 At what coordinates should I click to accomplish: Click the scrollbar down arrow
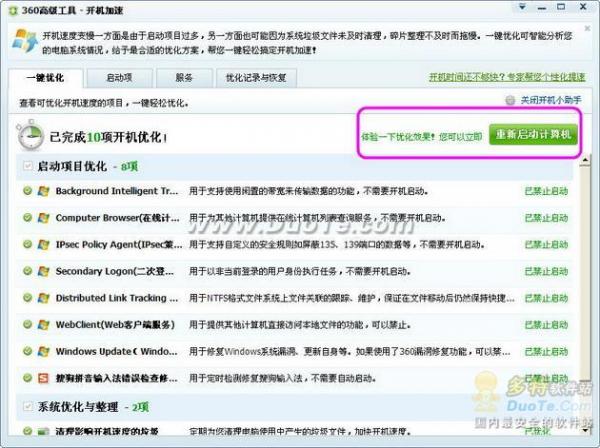point(585,430)
